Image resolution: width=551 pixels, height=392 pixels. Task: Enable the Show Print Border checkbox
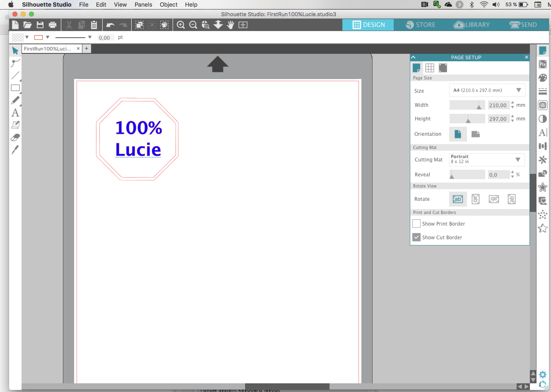coord(416,224)
